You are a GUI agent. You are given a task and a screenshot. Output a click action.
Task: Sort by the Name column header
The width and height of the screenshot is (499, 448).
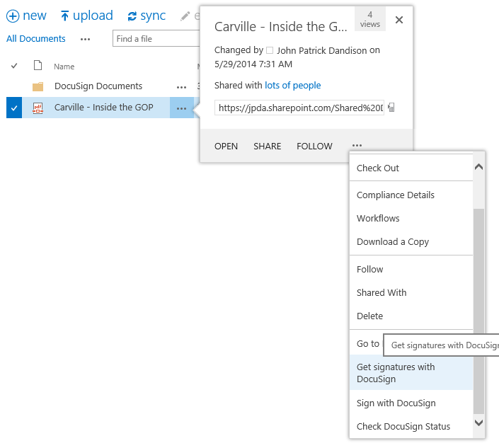[64, 67]
